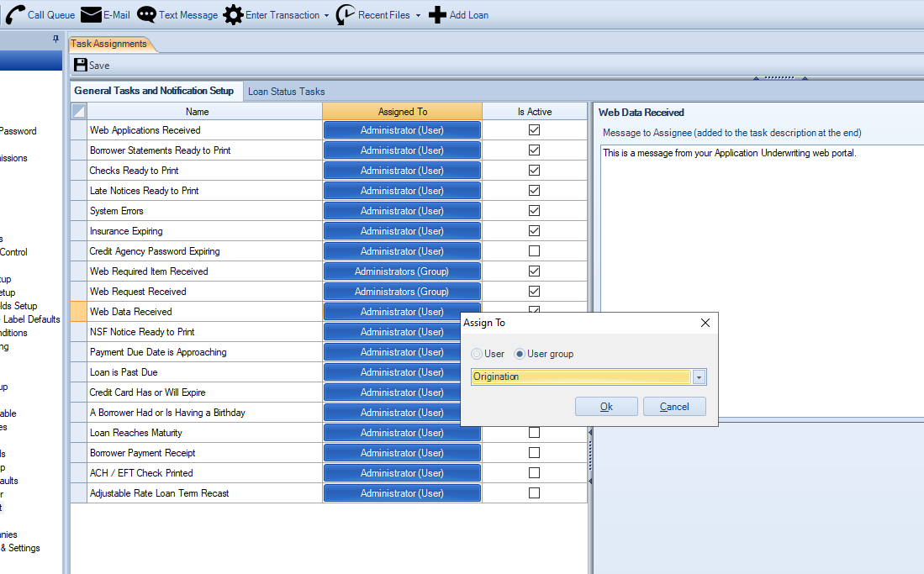
Task: Enable Is Active for Borrower Payment Receipt
Action: (535, 453)
